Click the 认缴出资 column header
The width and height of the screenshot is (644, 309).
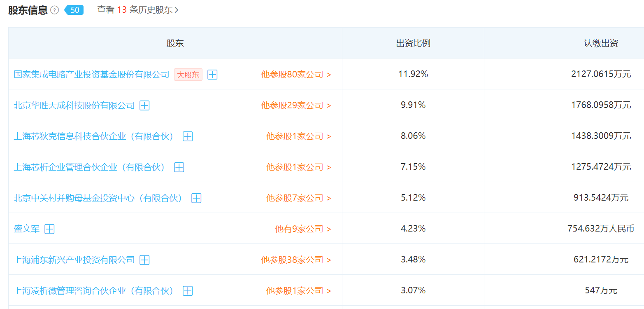point(601,43)
